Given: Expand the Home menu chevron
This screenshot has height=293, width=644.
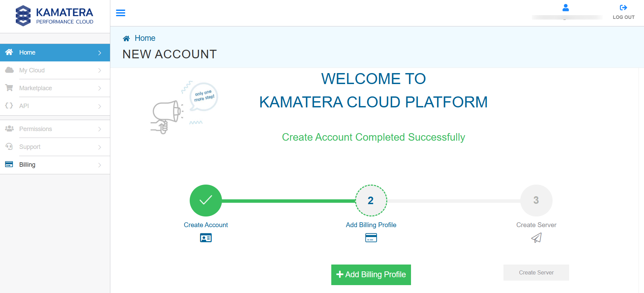Looking at the screenshot, I should (x=100, y=53).
